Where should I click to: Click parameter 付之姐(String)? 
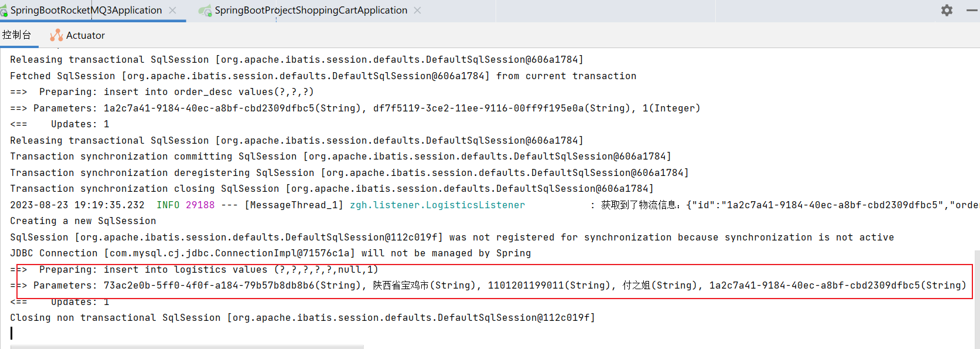click(660, 286)
